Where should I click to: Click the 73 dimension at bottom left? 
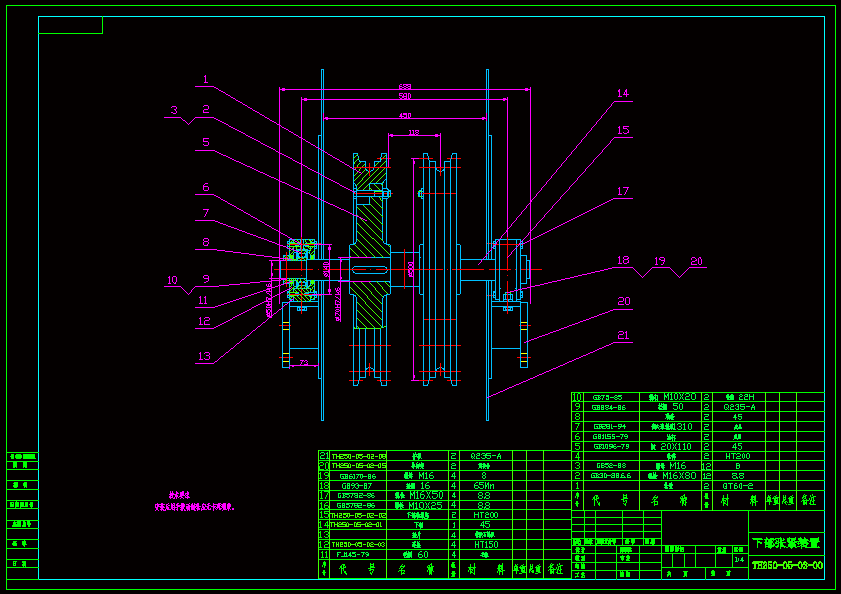[304, 363]
